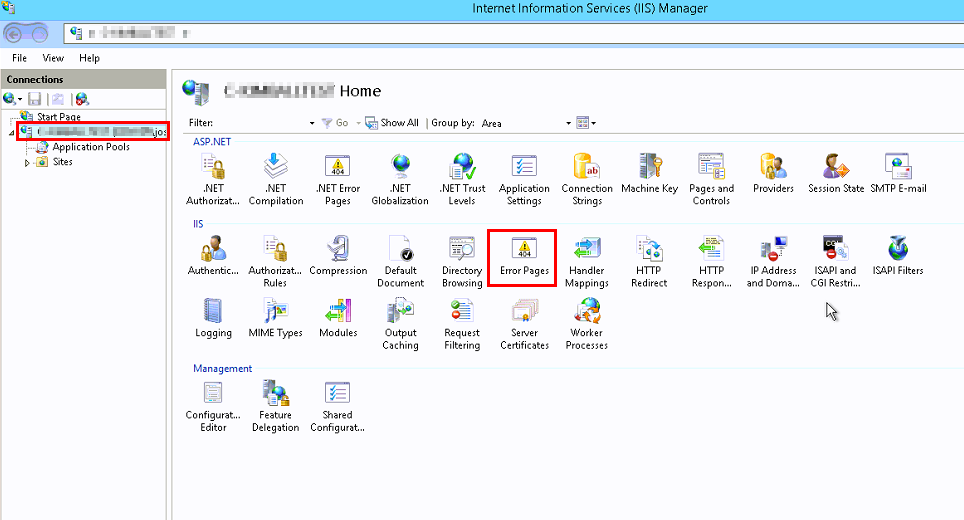Screen dimensions: 964x520
Task: Open the MIME Types feature
Action: (x=275, y=318)
